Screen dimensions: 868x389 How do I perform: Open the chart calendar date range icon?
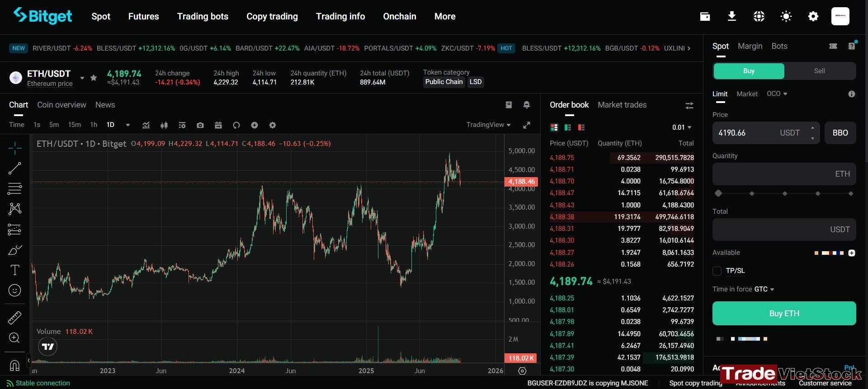[x=218, y=125]
